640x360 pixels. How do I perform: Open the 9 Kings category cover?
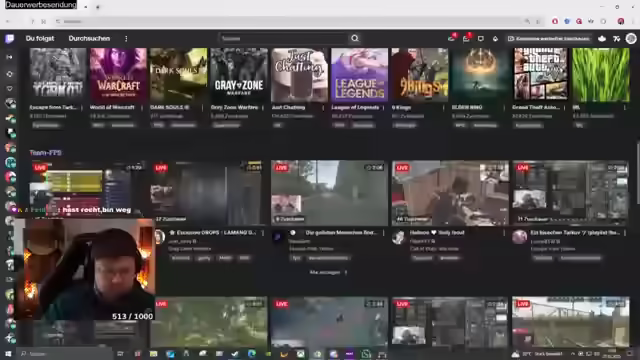[420, 74]
